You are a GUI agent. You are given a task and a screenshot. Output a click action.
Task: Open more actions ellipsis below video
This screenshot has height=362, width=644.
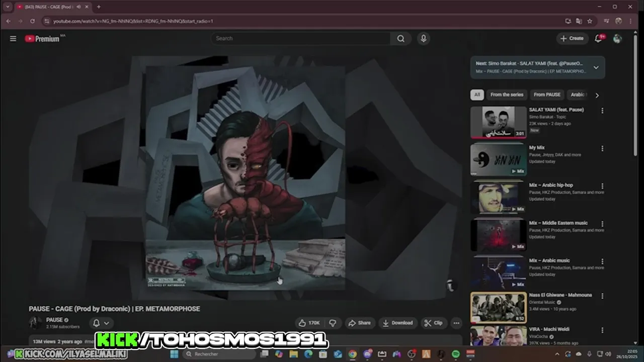456,323
